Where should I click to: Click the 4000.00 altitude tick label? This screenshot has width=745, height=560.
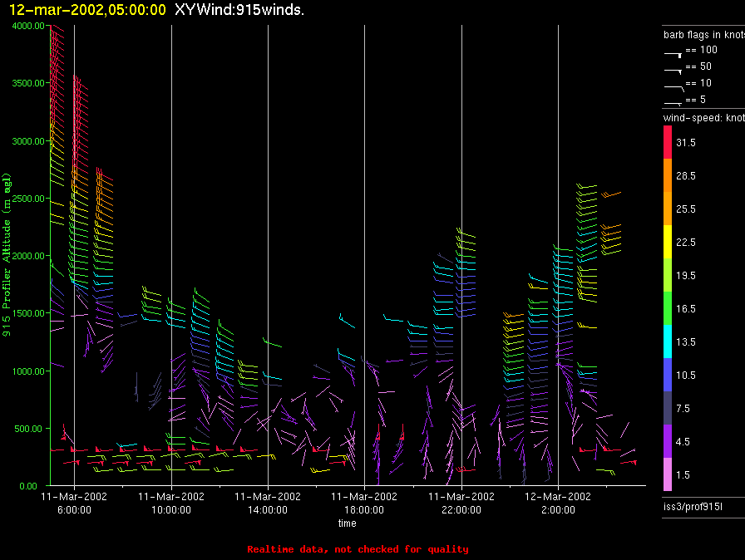(28, 26)
